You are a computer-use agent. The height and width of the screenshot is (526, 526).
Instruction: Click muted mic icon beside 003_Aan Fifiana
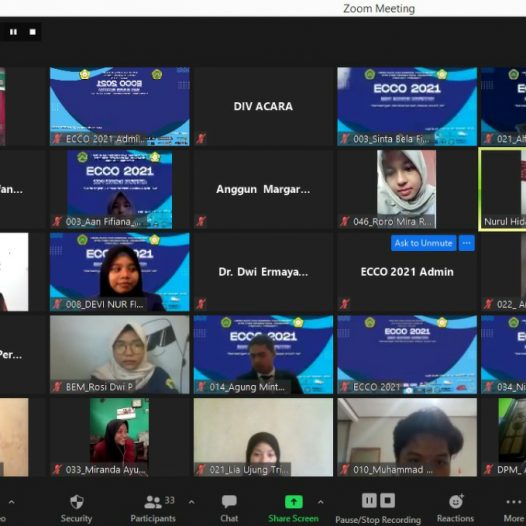click(57, 221)
